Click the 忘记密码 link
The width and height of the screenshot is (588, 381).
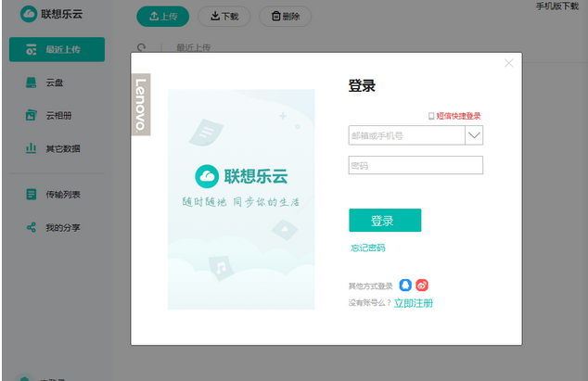tap(368, 248)
